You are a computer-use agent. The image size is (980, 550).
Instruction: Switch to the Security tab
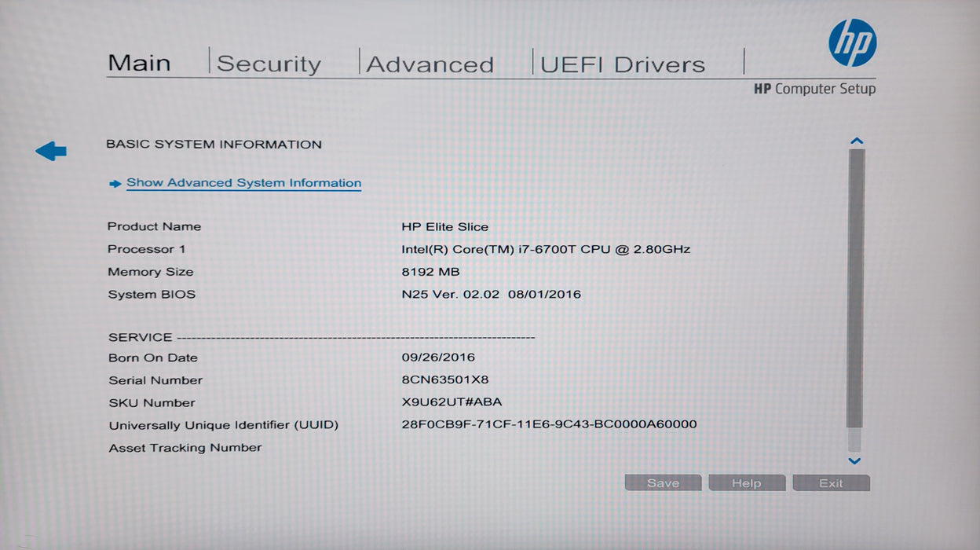click(269, 64)
